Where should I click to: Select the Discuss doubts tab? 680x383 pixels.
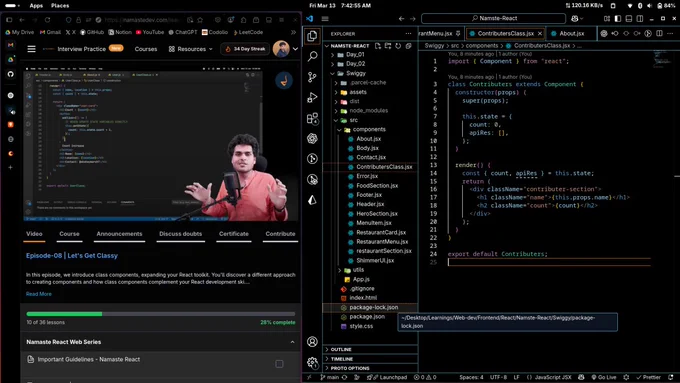point(180,234)
